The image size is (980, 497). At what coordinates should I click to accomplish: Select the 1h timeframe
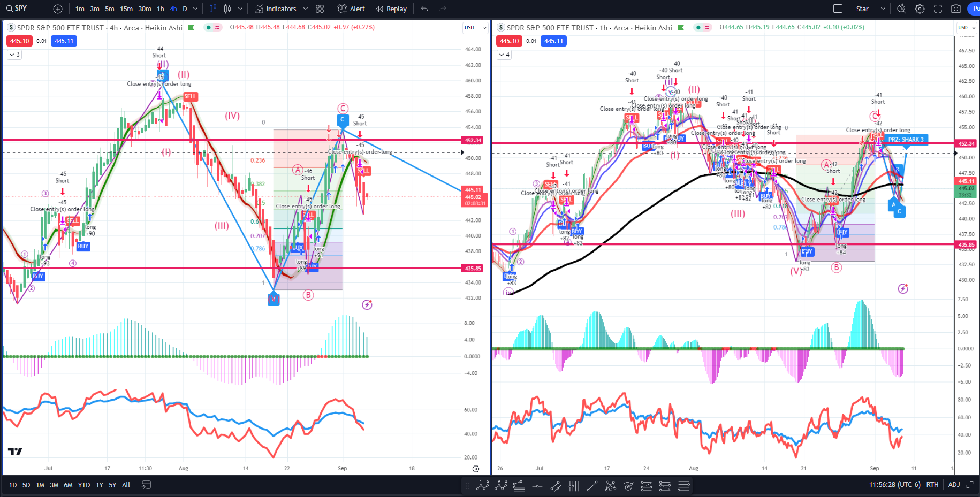[x=161, y=9]
